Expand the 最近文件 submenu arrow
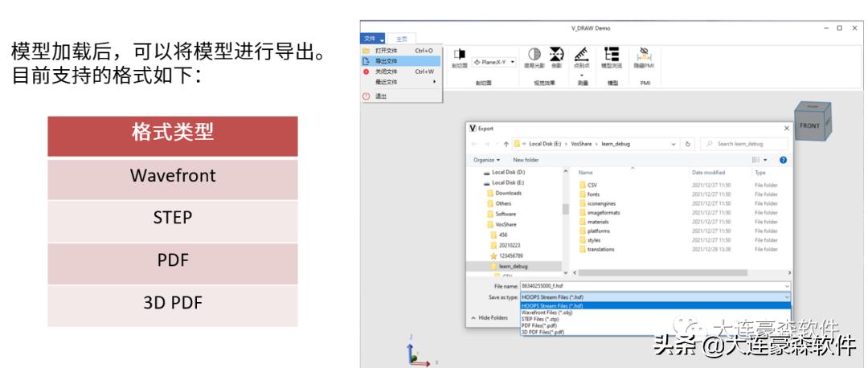This screenshot has height=368, width=868. (435, 82)
